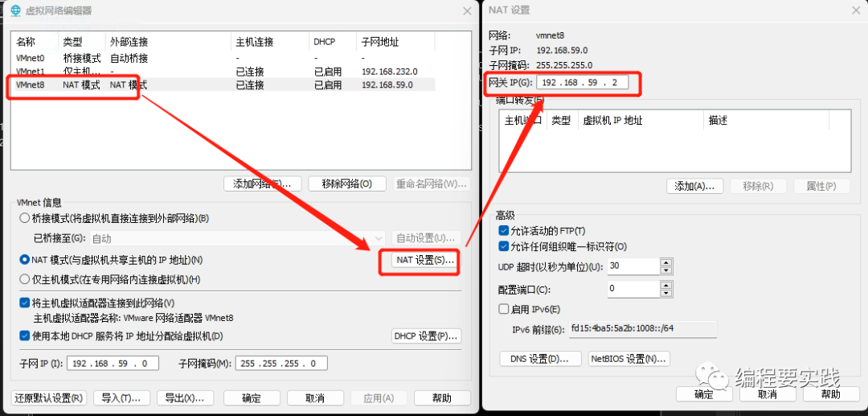Increase the UDP 超时 value with up arrow
Image resolution: width=868 pixels, height=416 pixels.
tap(666, 262)
